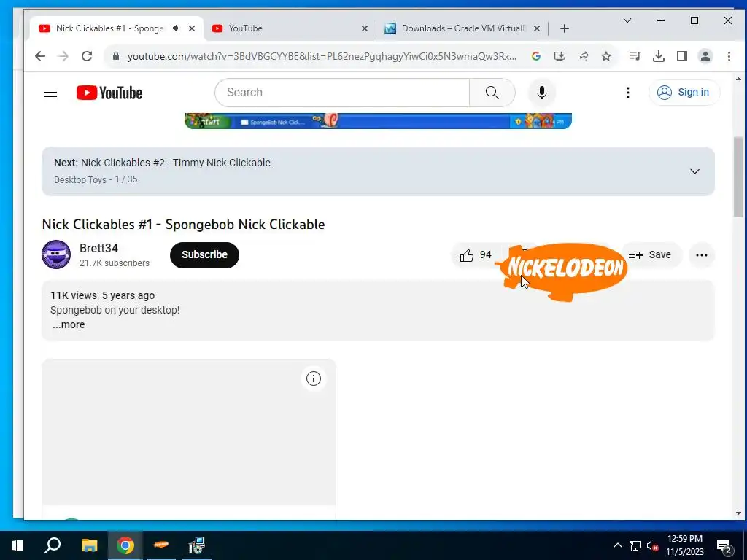
Task: Click the Subscribe button
Action: click(x=204, y=254)
